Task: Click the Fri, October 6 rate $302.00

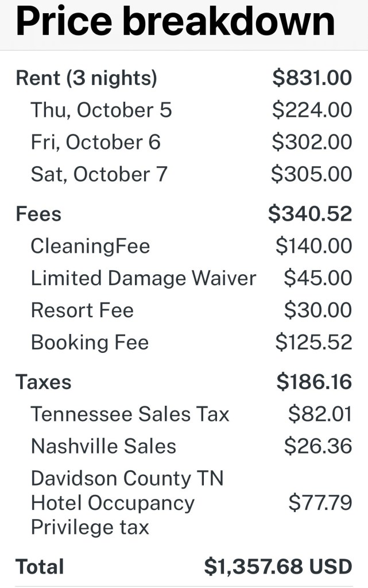Action: (x=312, y=142)
